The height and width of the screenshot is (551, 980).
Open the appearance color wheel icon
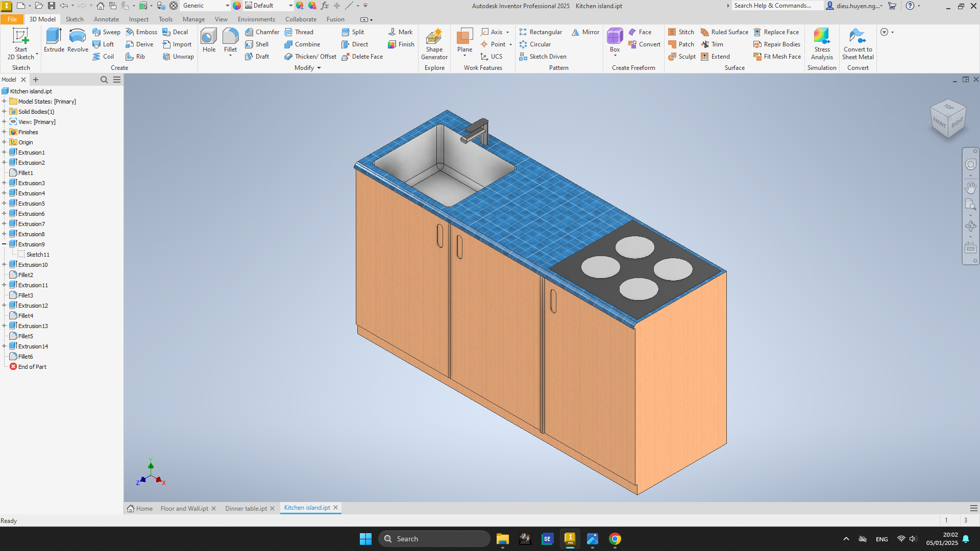tap(237, 6)
